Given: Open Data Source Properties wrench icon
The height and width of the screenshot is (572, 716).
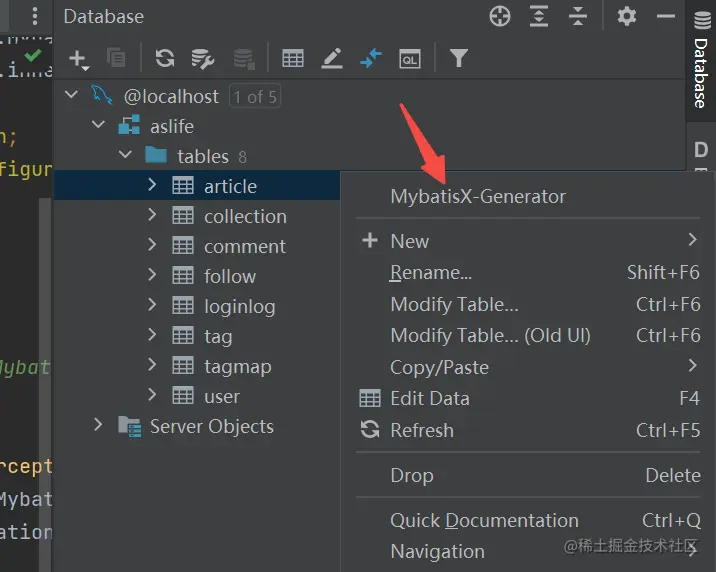Looking at the screenshot, I should coord(203,59).
